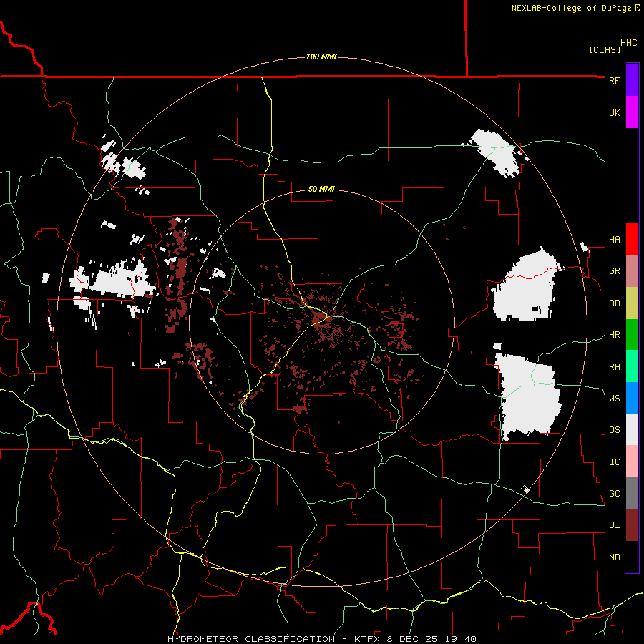Click the BD legend label
644x644 pixels.
614,303
